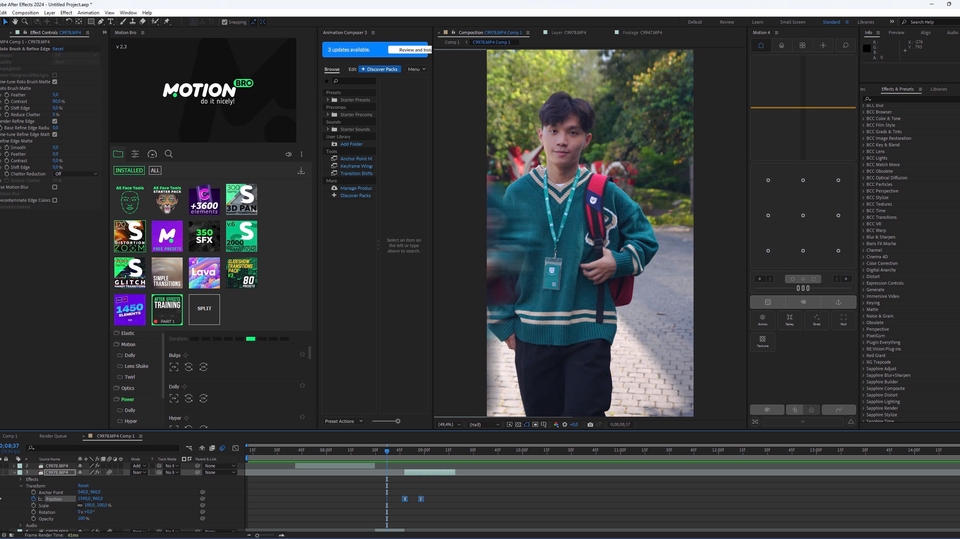Disable the Render Refine Edge checkbox
The height and width of the screenshot is (539, 960).
point(54,121)
